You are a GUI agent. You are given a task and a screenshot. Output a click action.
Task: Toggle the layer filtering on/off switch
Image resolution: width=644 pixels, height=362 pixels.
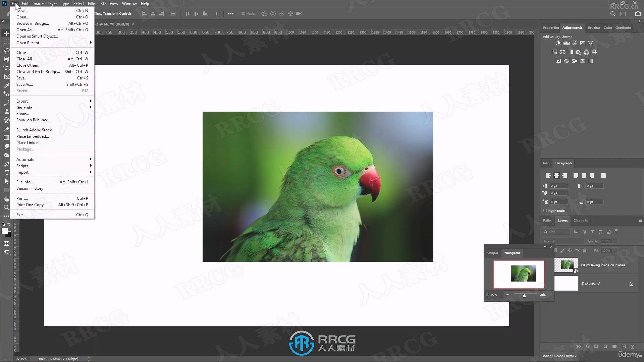[x=616, y=231]
